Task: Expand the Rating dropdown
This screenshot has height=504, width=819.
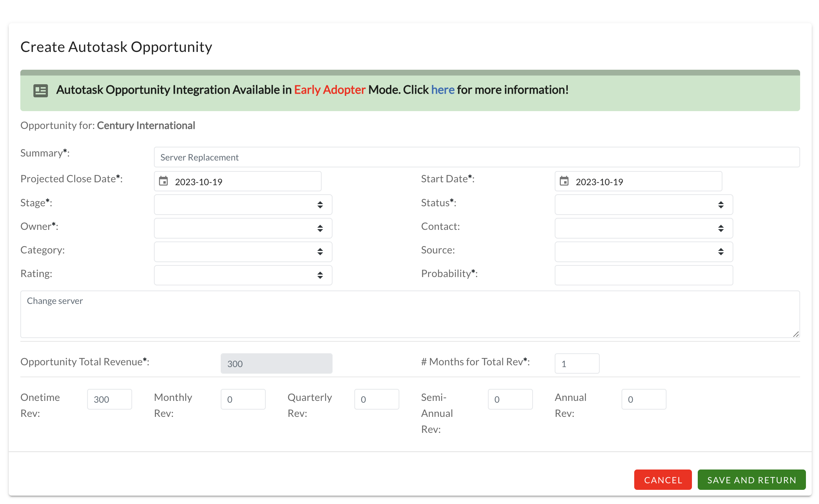Action: (243, 275)
